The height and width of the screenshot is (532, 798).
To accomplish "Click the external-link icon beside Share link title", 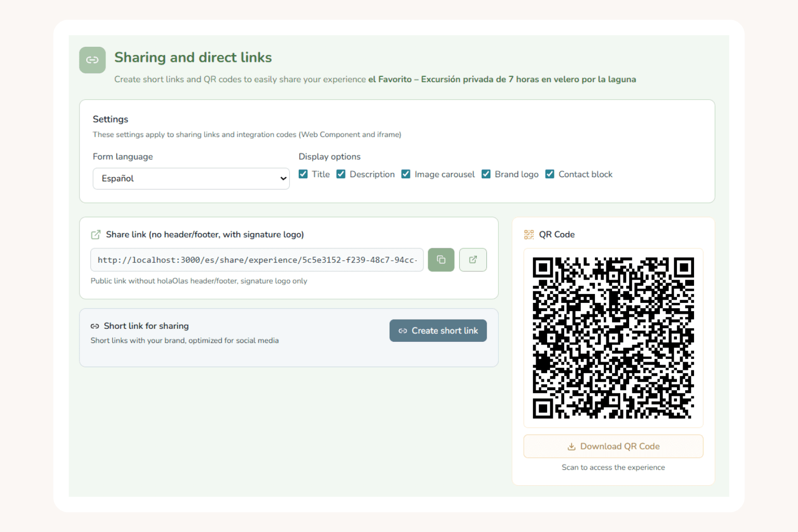I will (96, 235).
